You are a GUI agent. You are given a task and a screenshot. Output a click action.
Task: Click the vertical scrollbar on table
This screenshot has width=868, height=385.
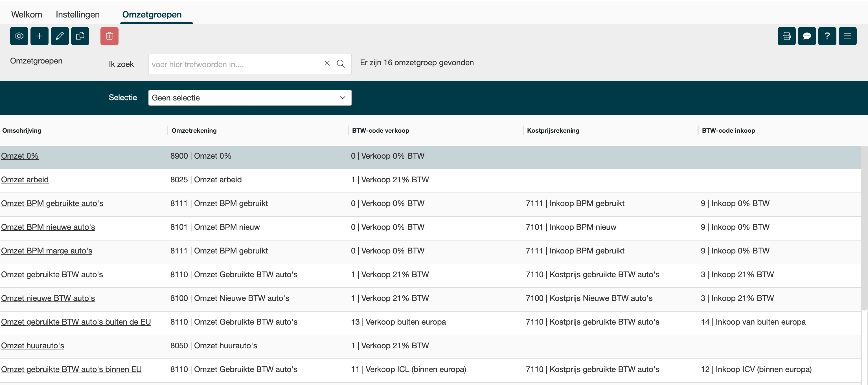tap(864, 228)
